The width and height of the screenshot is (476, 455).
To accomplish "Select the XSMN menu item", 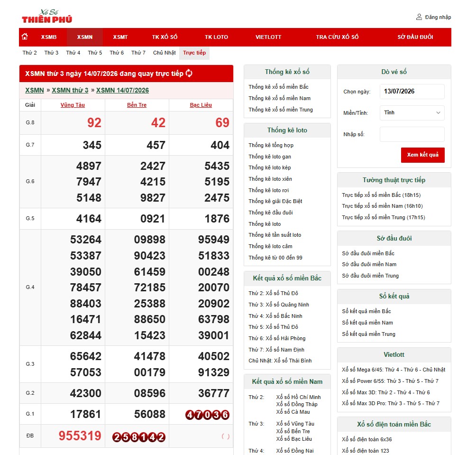I will click(85, 37).
